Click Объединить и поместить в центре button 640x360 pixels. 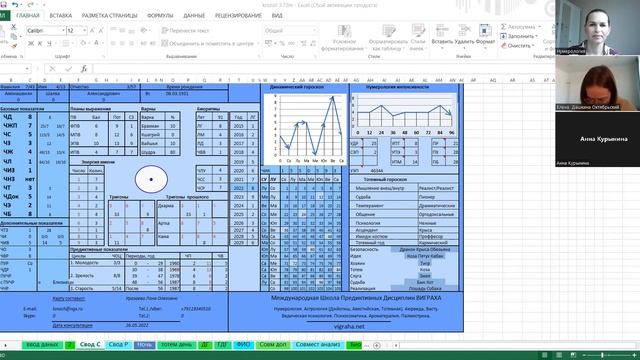(207, 43)
